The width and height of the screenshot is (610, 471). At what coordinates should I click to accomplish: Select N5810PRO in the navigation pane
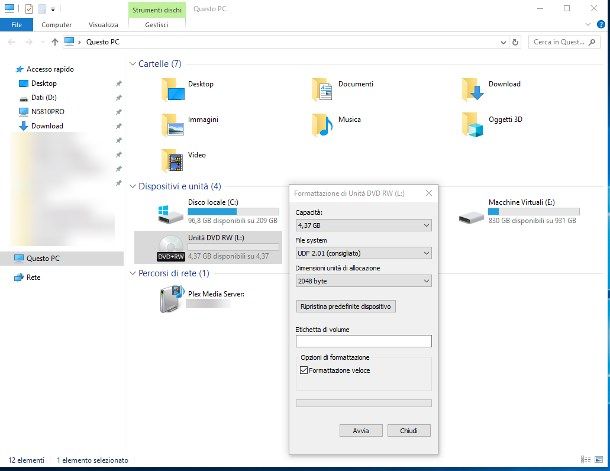coord(47,112)
